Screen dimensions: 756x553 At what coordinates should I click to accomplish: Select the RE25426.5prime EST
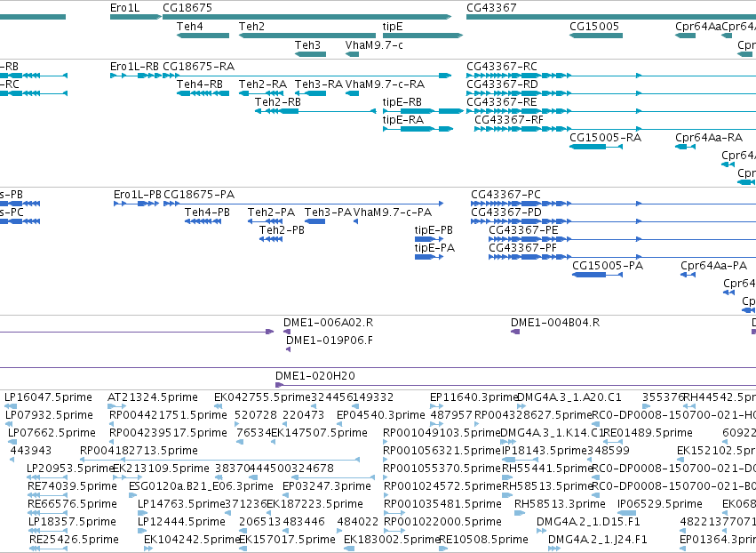[48, 549]
